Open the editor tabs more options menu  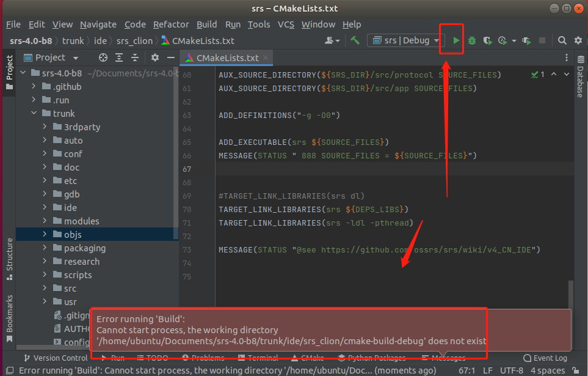click(566, 57)
